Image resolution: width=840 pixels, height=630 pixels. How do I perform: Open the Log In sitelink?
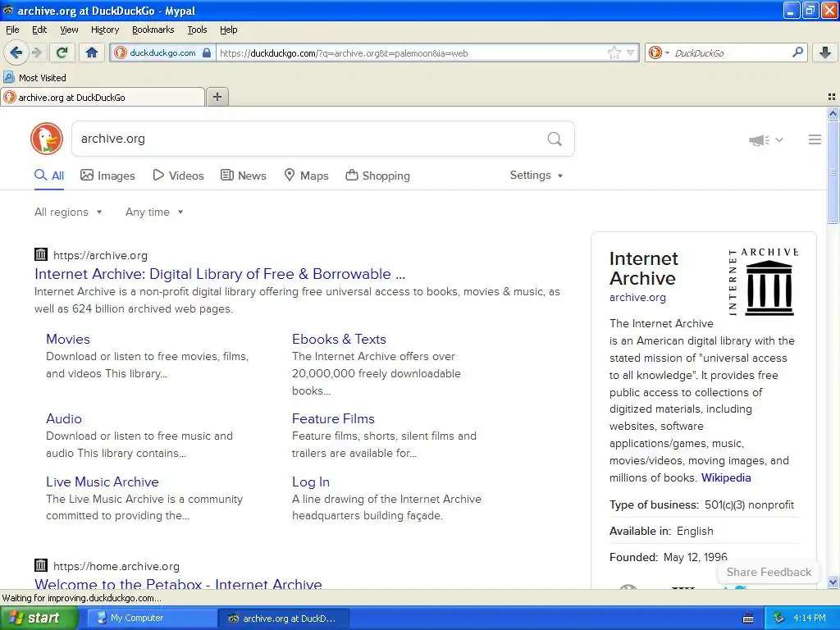click(311, 482)
